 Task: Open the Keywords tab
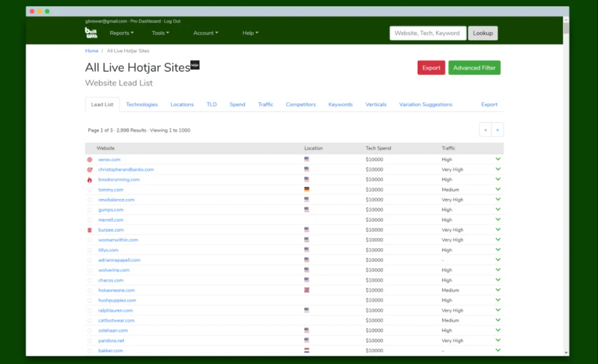click(340, 104)
